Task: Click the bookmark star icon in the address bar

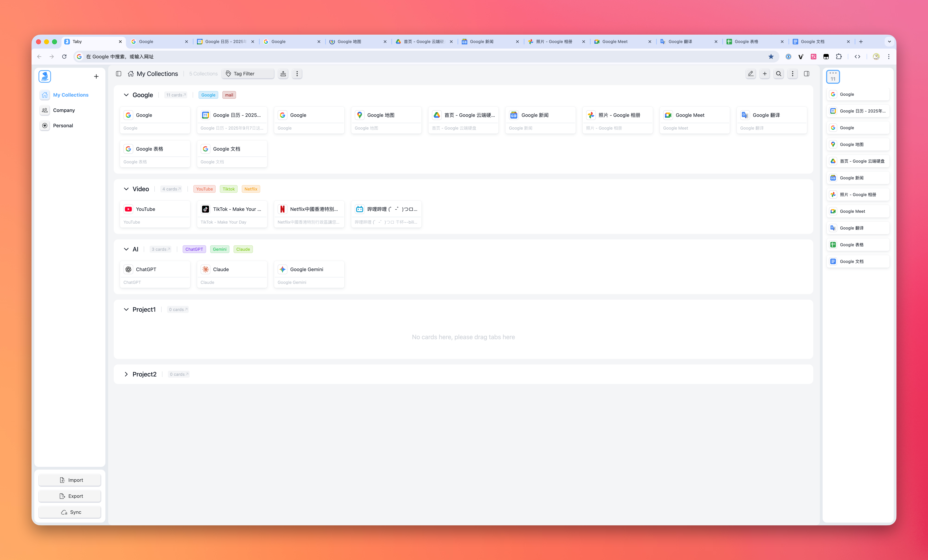Action: coord(771,56)
